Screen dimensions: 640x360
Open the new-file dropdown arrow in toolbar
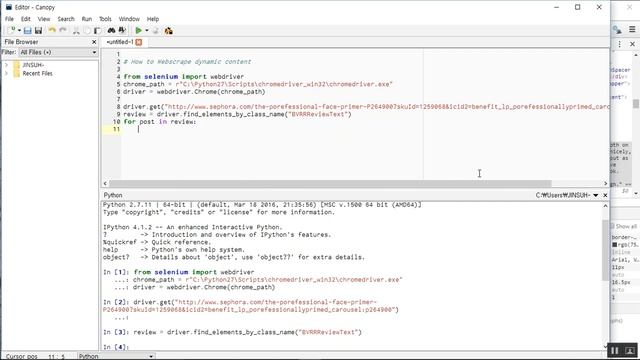[x=19, y=31]
